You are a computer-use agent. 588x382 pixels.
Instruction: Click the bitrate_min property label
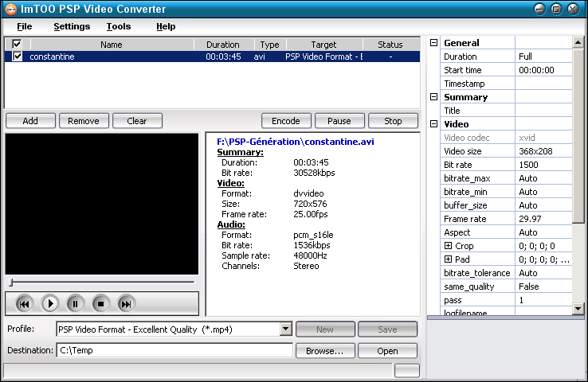click(x=465, y=192)
